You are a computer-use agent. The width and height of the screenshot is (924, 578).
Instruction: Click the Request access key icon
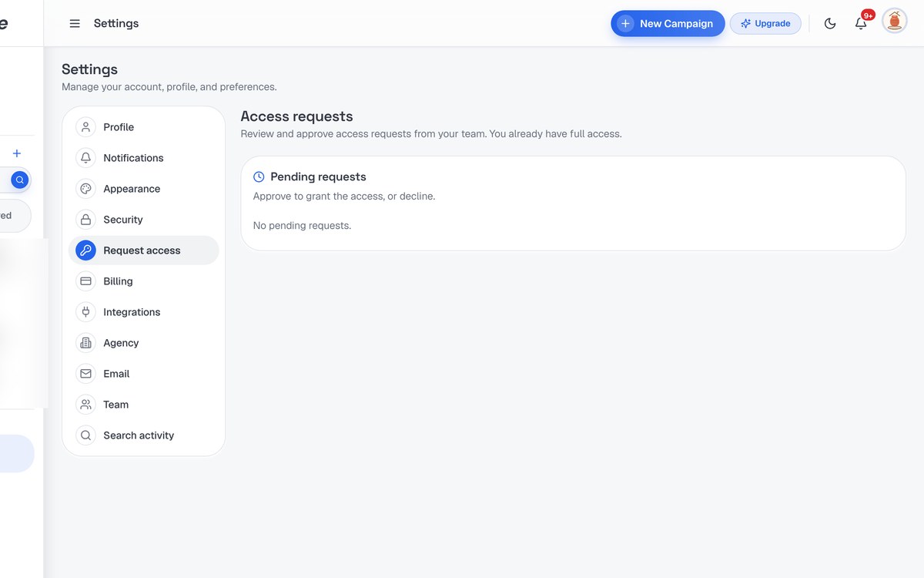click(85, 250)
